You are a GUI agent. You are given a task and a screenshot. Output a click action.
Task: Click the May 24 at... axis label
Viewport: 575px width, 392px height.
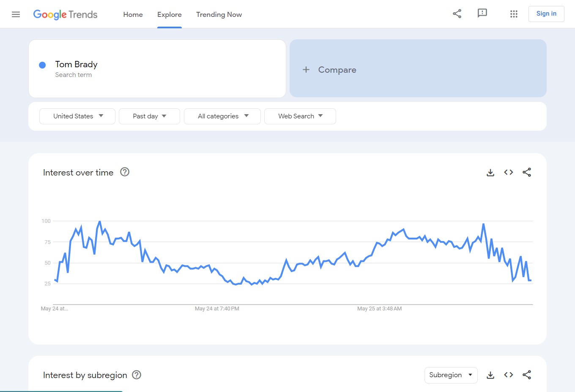54,309
